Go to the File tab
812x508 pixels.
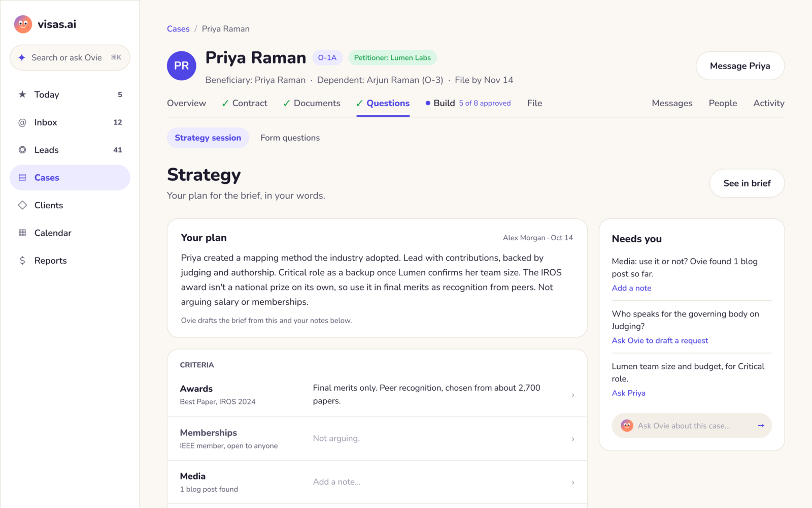(x=534, y=103)
